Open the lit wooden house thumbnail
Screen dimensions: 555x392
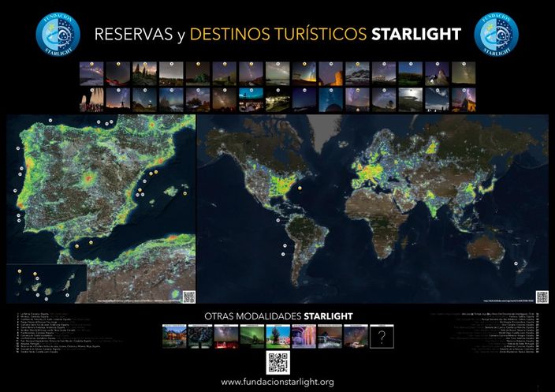174,337
